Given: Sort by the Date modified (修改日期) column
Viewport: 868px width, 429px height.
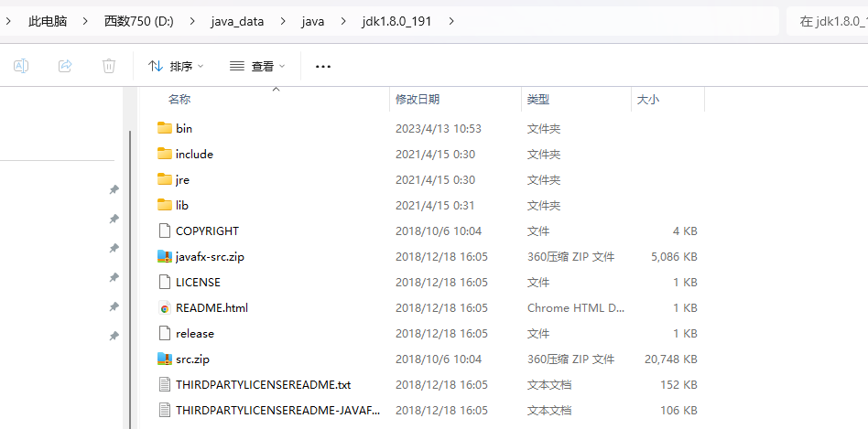Looking at the screenshot, I should click(x=418, y=100).
